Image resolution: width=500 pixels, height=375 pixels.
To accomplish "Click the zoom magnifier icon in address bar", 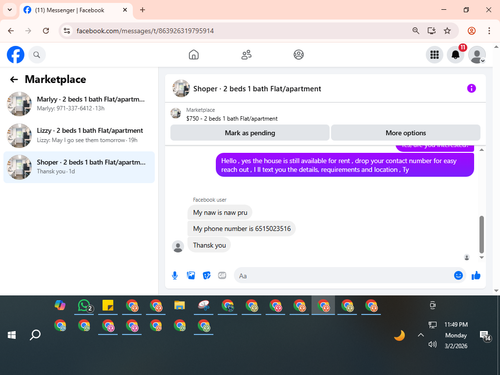I will (x=415, y=31).
